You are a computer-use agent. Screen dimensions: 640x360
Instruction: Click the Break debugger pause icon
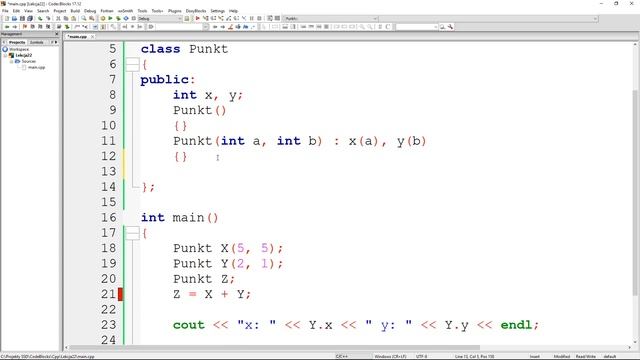[251, 18]
